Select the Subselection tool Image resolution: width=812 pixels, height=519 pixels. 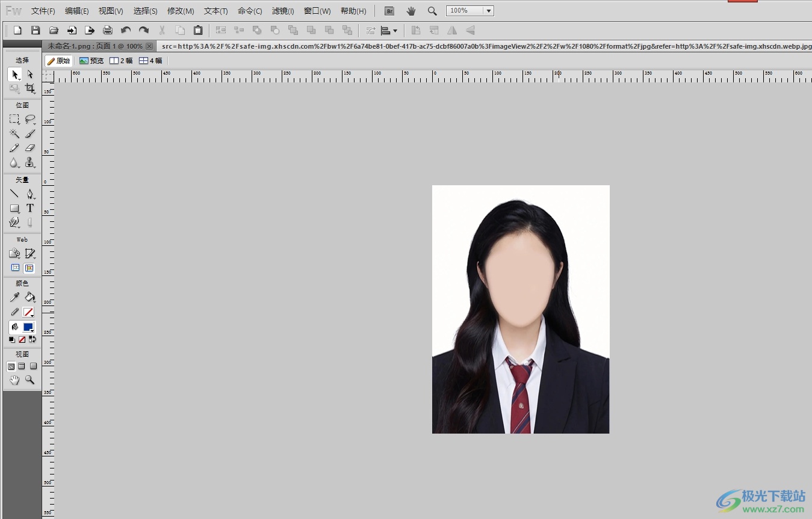point(29,74)
